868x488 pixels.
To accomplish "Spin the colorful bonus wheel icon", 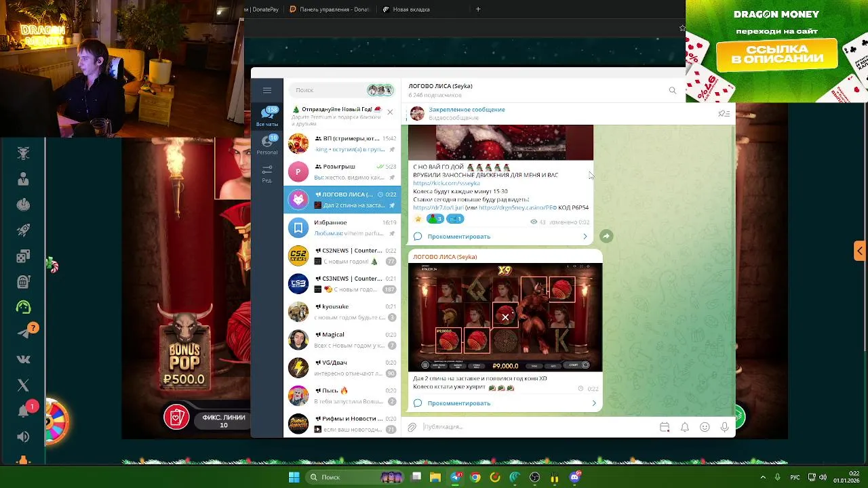I will click(x=56, y=422).
